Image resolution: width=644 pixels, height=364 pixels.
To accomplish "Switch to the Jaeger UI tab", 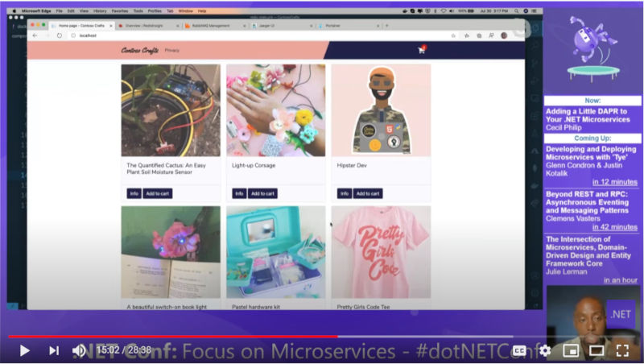I will [281, 26].
